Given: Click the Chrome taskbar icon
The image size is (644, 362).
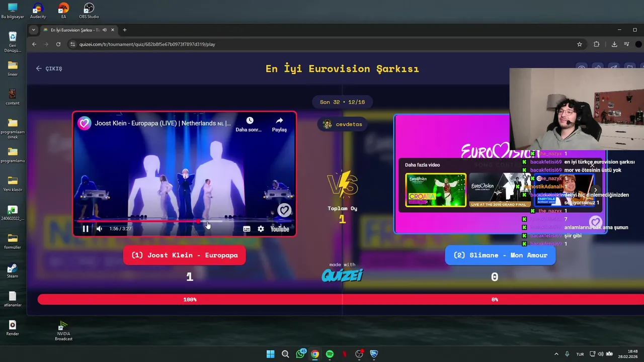Looking at the screenshot, I should point(315,354).
